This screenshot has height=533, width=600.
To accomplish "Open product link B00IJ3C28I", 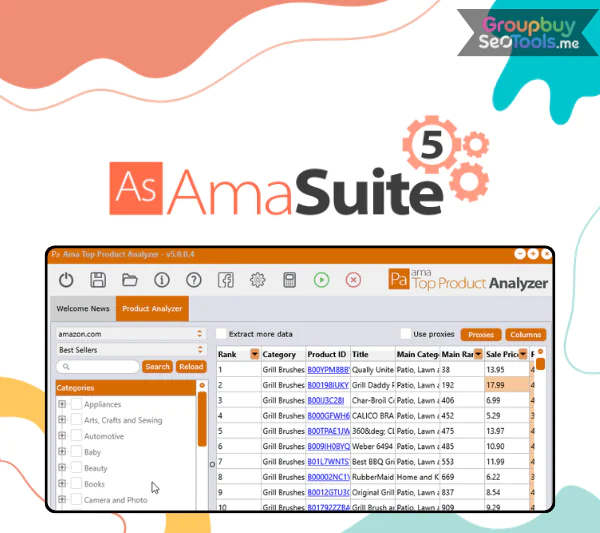I will click(x=326, y=400).
